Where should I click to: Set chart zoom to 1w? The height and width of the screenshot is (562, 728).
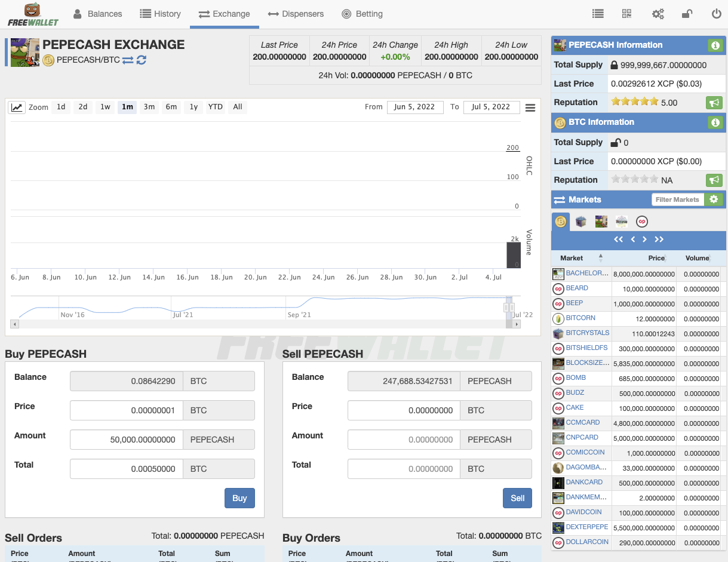point(105,107)
